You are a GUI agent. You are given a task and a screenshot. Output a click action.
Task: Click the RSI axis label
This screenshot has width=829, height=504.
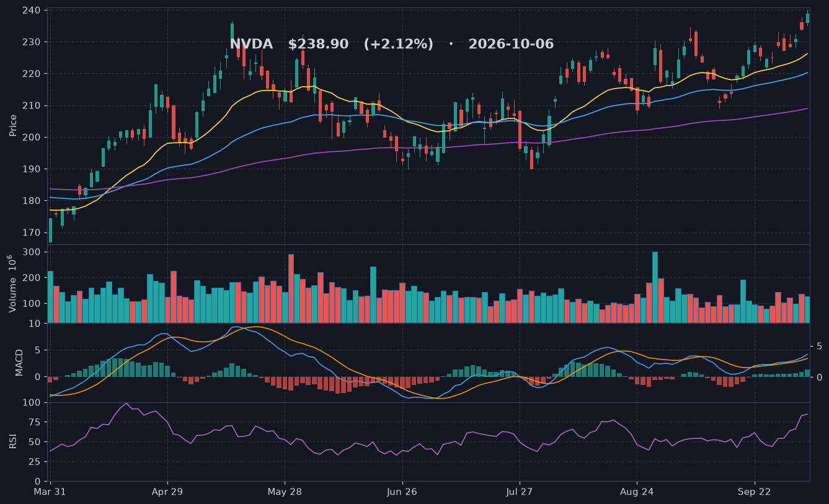[13, 441]
